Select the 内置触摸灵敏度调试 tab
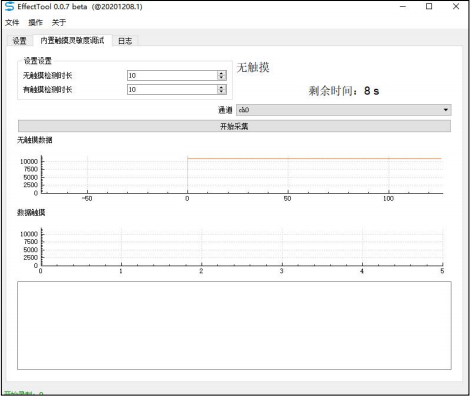The height and width of the screenshot is (396, 470). point(72,40)
